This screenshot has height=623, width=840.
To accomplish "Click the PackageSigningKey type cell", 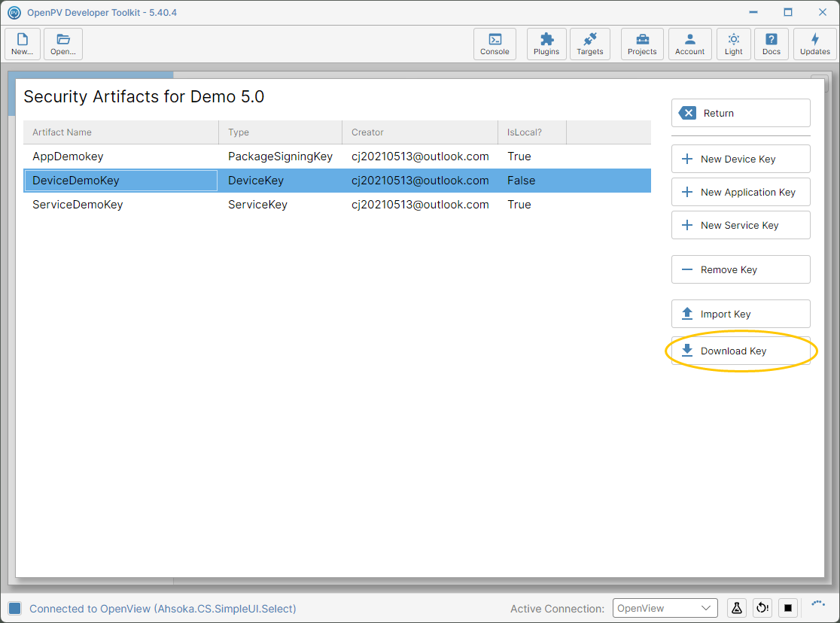I will (x=280, y=157).
